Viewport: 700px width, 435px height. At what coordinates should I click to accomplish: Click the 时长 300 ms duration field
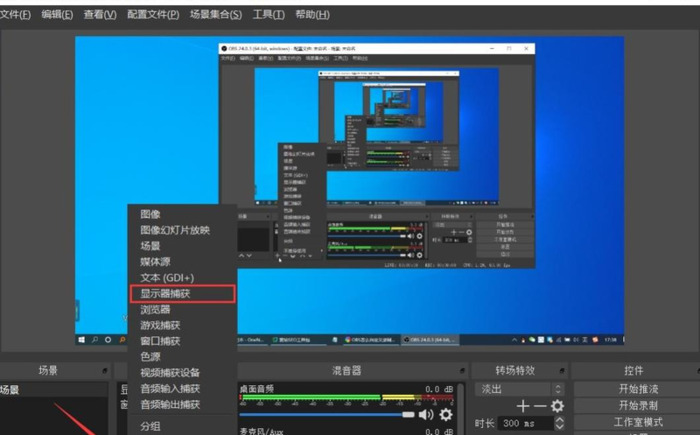click(526, 423)
